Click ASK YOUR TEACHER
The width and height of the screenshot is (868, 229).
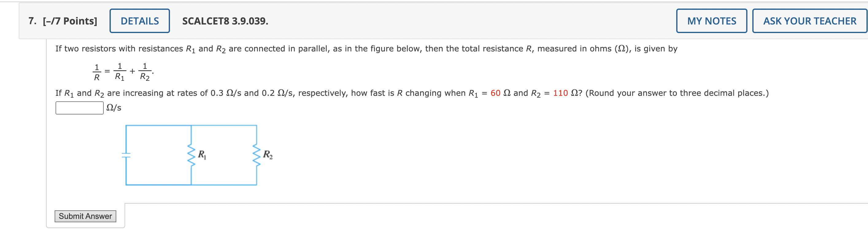(809, 21)
